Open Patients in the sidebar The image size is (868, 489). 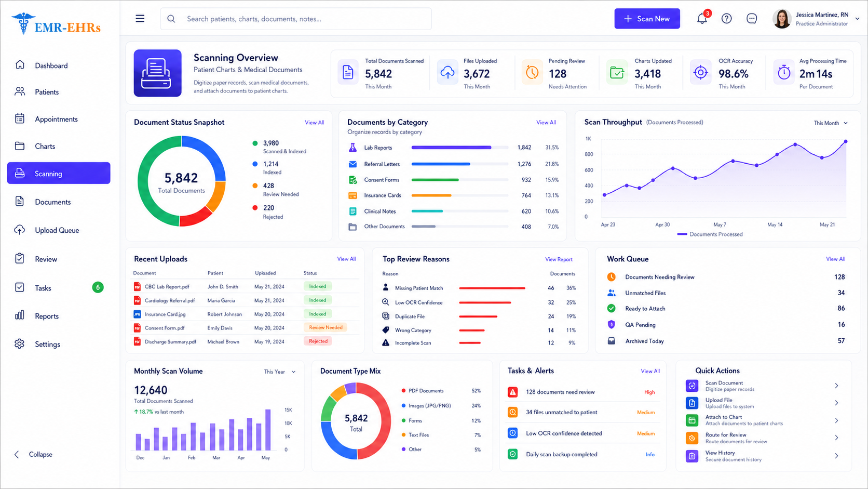[59, 92]
